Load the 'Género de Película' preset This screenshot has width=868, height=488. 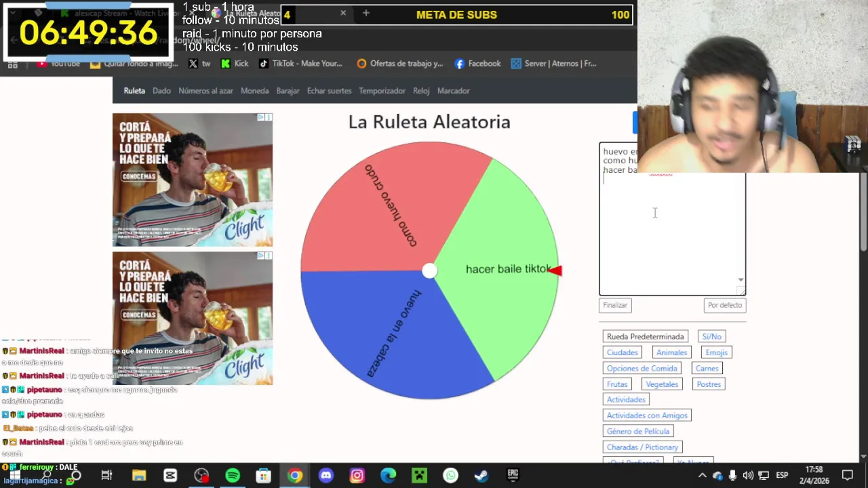638,431
